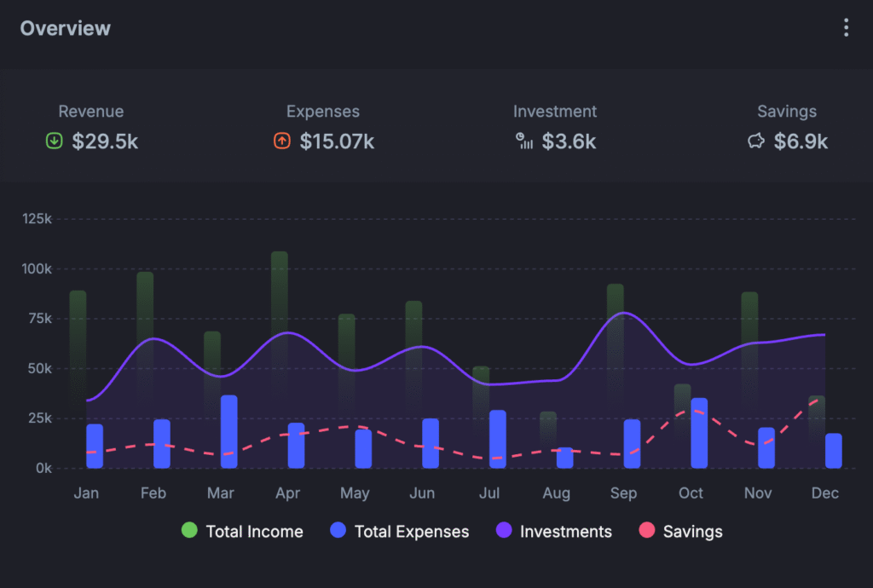The width and height of the screenshot is (873, 588).
Task: Click the green Revenue download arrow icon
Action: tap(55, 141)
